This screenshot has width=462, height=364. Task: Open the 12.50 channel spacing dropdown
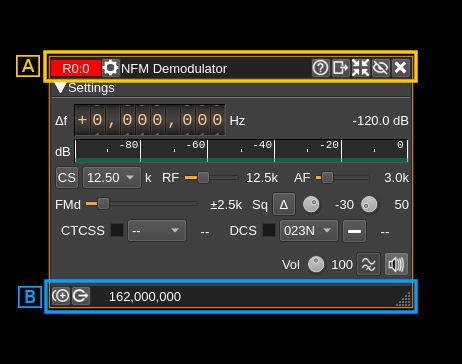click(112, 178)
